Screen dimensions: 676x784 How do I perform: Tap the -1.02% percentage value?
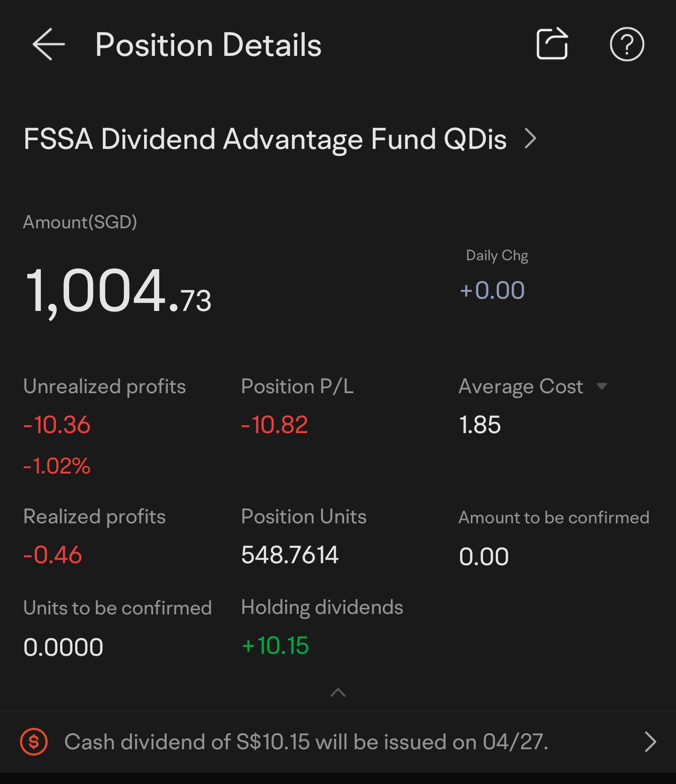(x=57, y=466)
